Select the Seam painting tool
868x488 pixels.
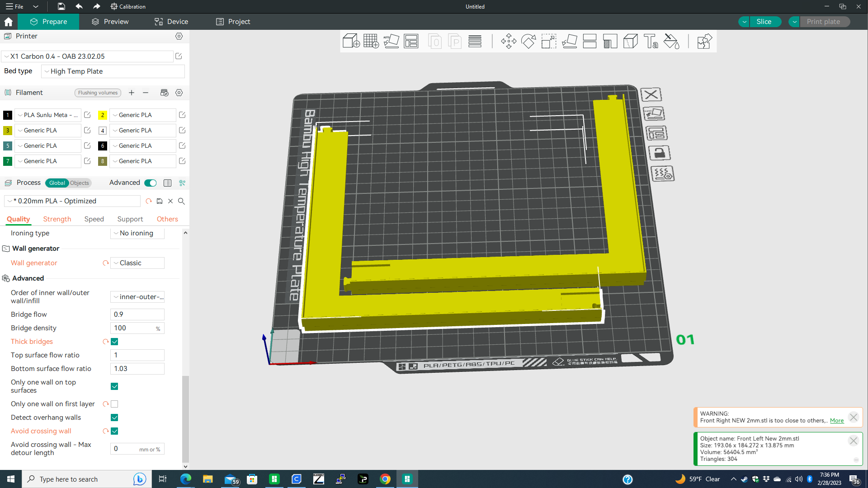point(630,41)
